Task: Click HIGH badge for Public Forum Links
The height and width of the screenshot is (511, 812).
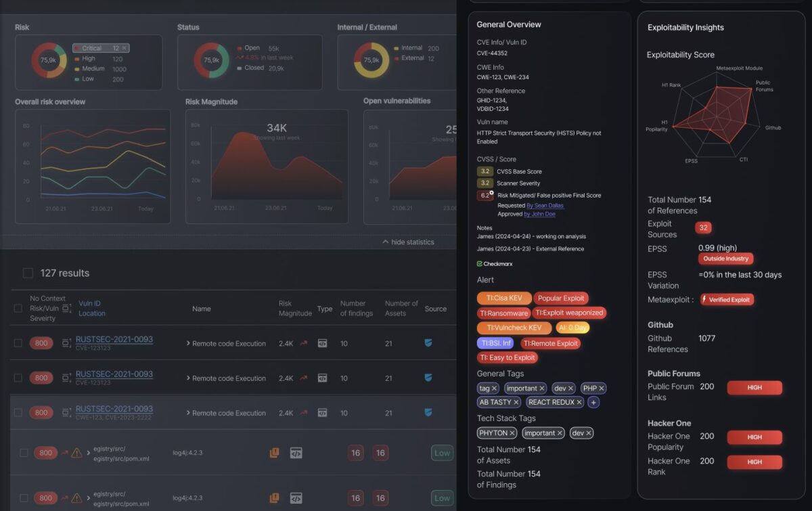Action: (754, 388)
